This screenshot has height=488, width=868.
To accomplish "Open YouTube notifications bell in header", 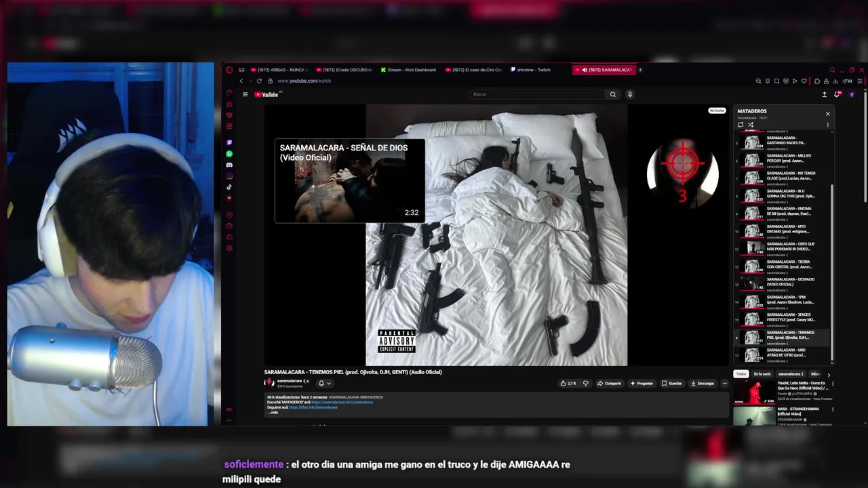I will 837,94.
